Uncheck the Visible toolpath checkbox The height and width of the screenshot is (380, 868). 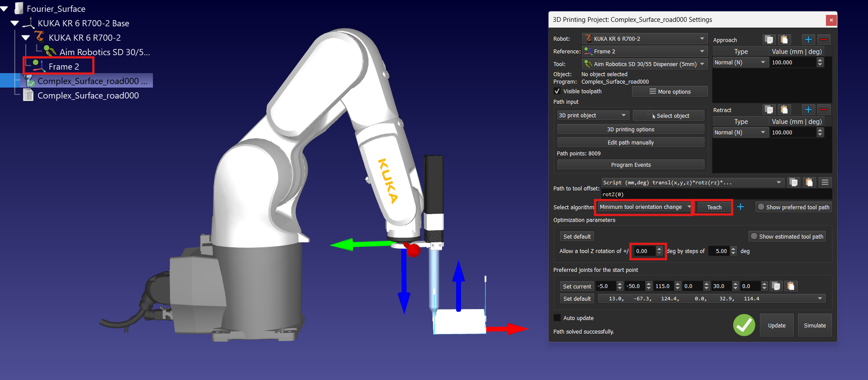pyautogui.click(x=557, y=91)
